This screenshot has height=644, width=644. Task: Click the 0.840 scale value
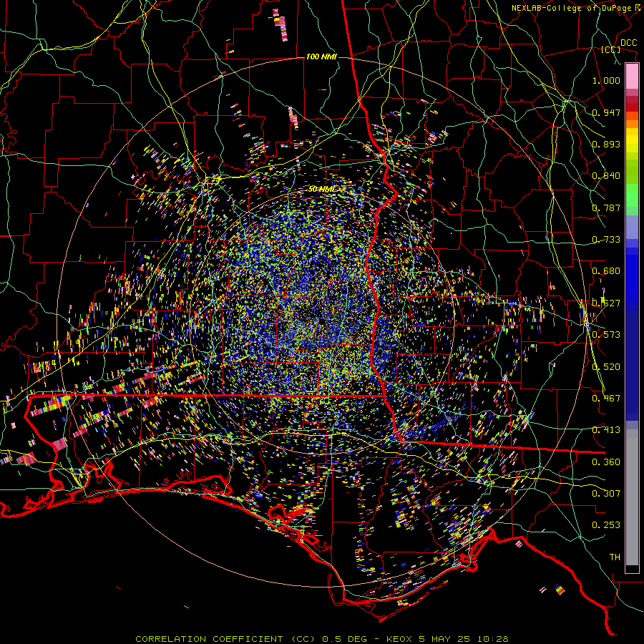(x=606, y=176)
